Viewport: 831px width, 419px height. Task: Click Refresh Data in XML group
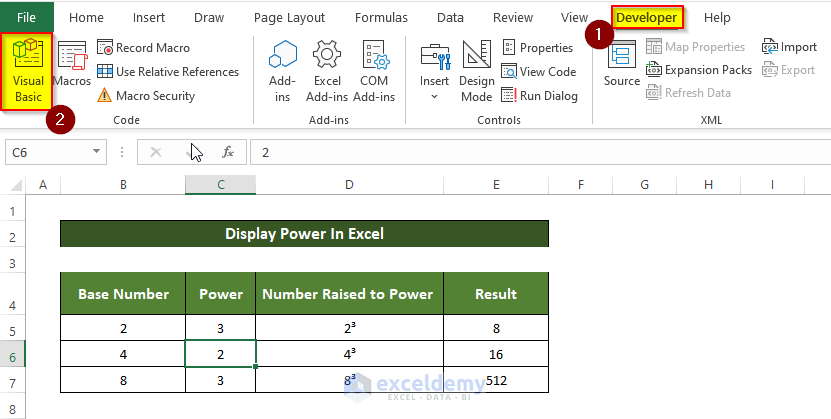pyautogui.click(x=688, y=93)
